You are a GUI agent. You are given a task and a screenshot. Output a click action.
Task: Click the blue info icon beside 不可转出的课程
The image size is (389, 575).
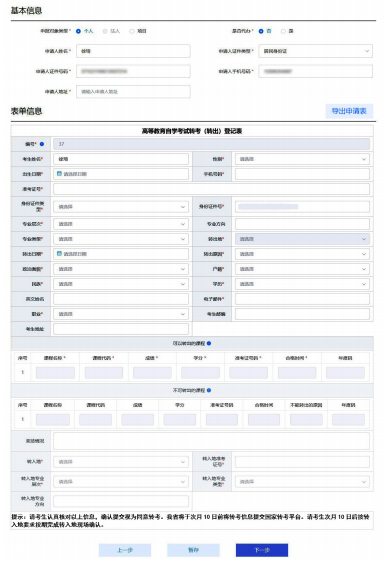(x=209, y=391)
